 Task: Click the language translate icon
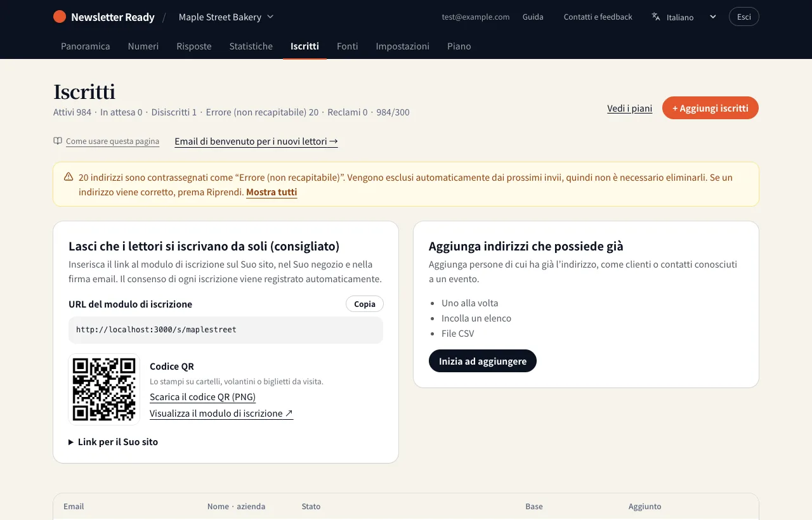(656, 17)
